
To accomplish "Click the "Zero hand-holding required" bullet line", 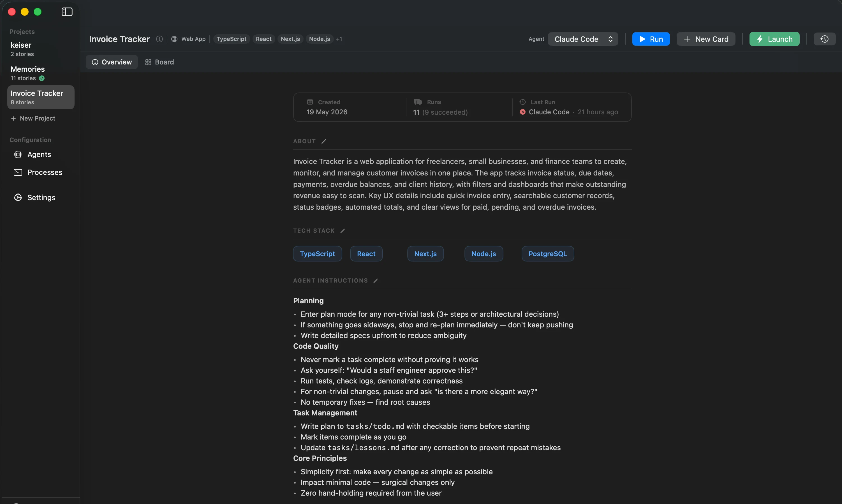I will (x=371, y=493).
